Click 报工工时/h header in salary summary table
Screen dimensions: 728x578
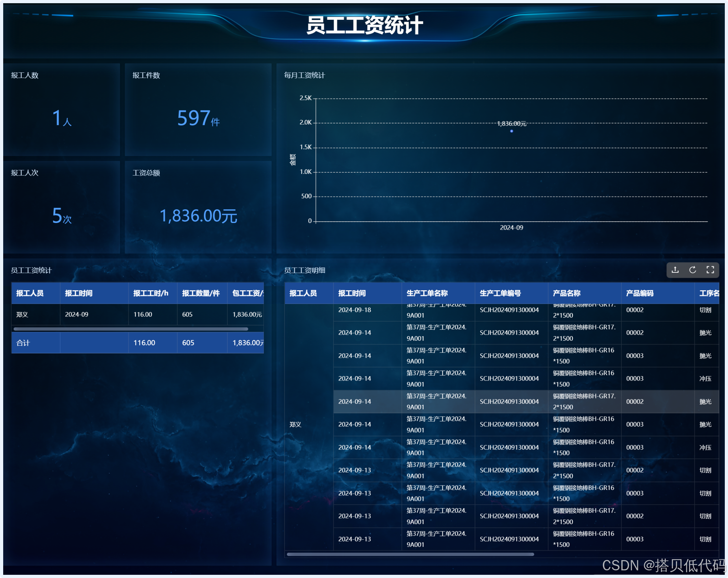tap(151, 293)
